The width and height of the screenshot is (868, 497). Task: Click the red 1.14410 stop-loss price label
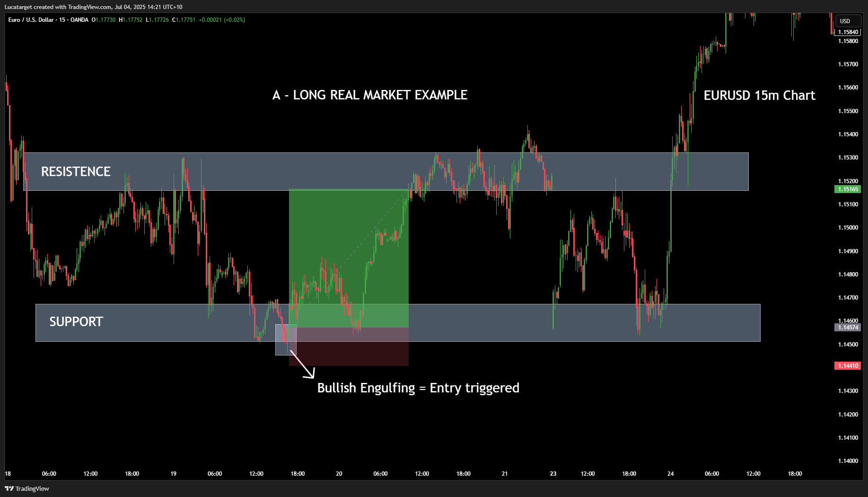point(847,366)
